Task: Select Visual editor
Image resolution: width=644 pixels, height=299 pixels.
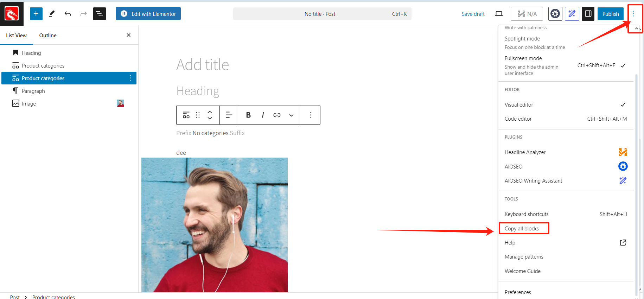Action: 566,104
